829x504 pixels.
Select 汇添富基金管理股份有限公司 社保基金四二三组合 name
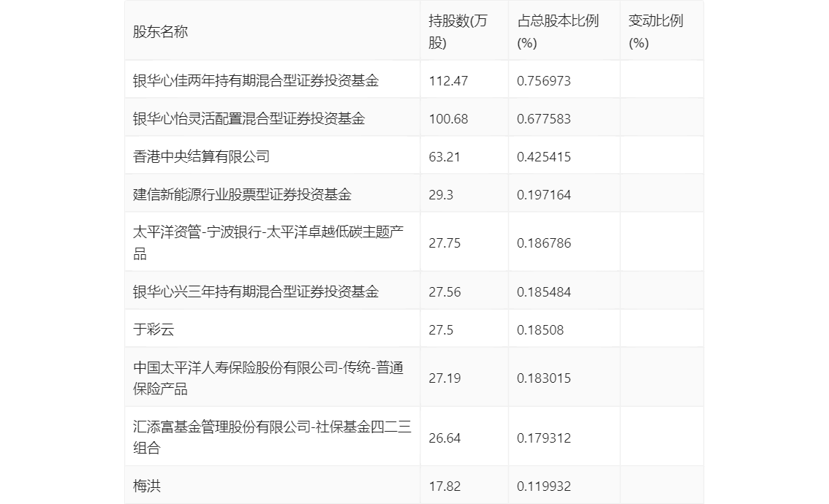272,438
